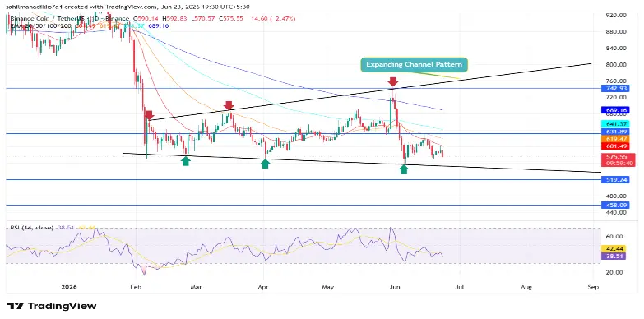Click the TradingView logo at the bottom
The width and height of the screenshot is (644, 319).
pyautogui.click(x=52, y=307)
